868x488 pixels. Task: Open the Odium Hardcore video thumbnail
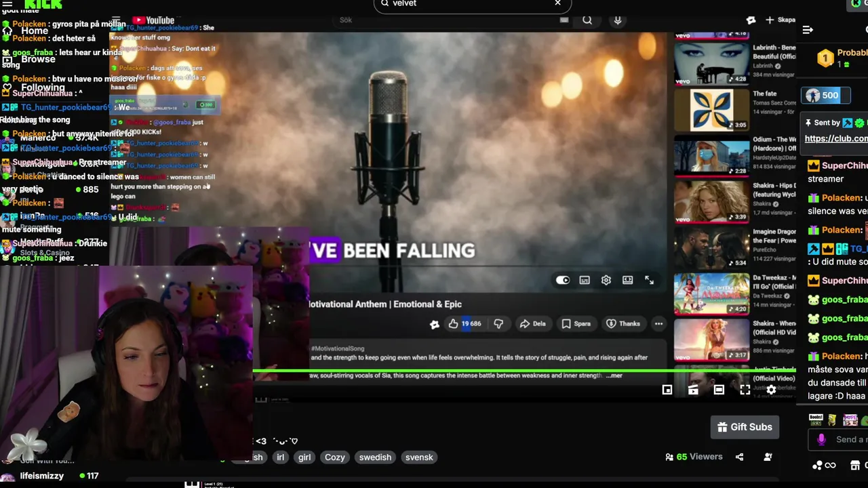[x=711, y=155]
